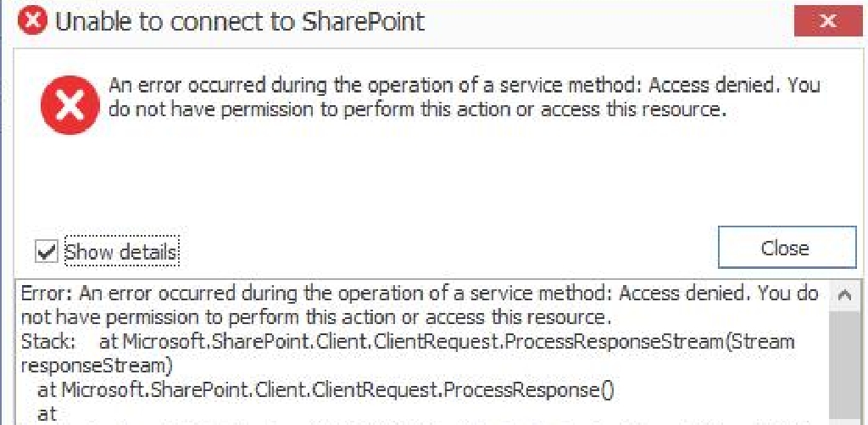Click the scrollbar up arrow in details pane
This screenshot has width=868, height=425.
[x=843, y=296]
